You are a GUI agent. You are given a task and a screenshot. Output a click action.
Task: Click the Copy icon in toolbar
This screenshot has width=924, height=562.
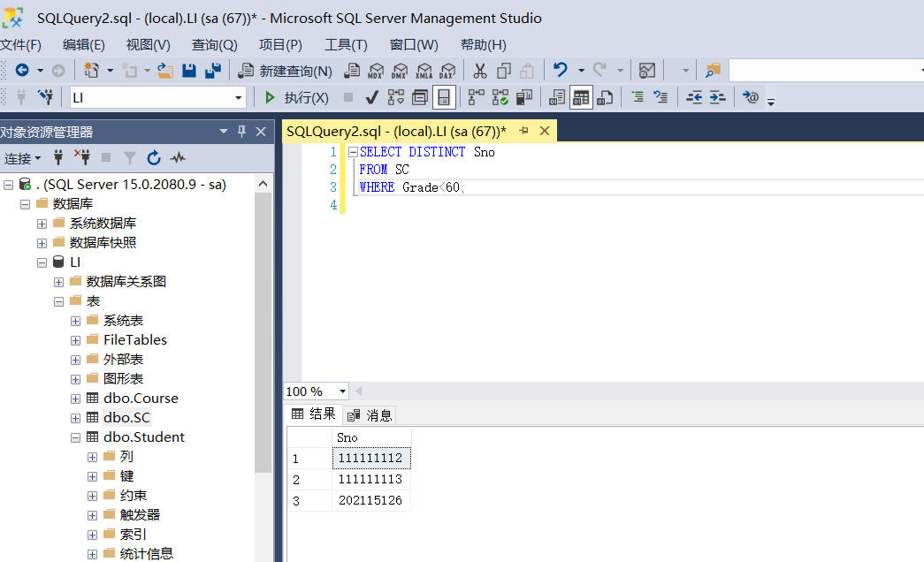(504, 71)
